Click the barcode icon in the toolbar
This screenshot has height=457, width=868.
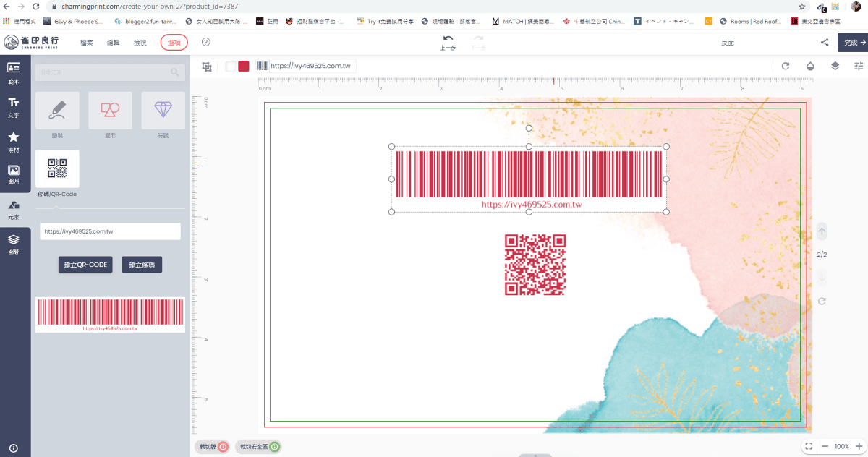click(262, 66)
